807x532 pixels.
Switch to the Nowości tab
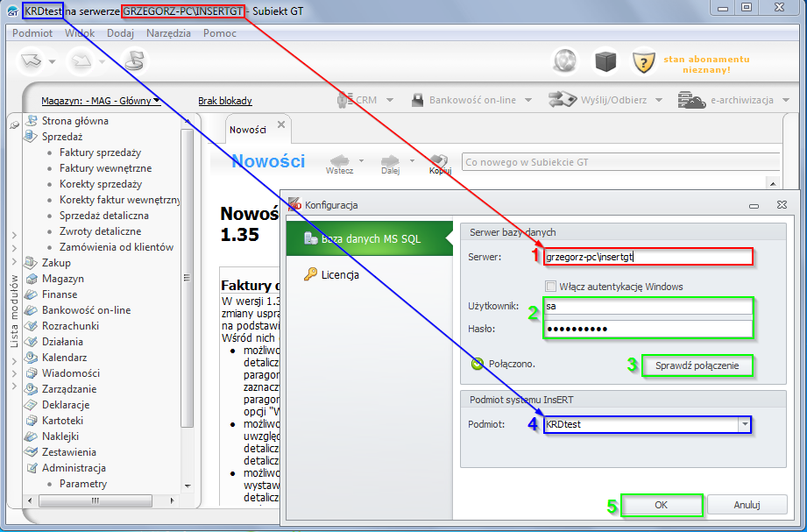pyautogui.click(x=248, y=130)
